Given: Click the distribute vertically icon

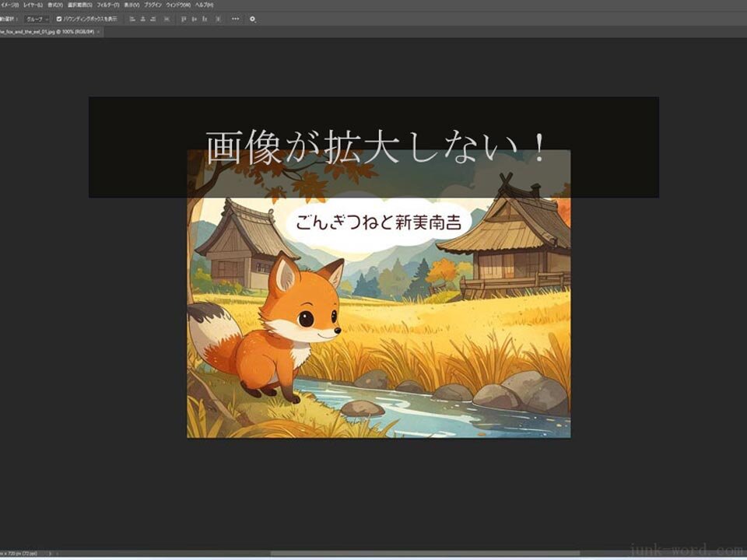Looking at the screenshot, I should point(167,19).
